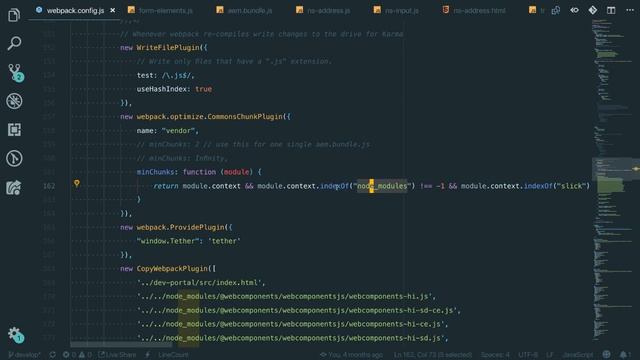Viewport: 640px width, 360px height.
Task: Open the editor More Actions ellipsis
Action: (630, 10)
